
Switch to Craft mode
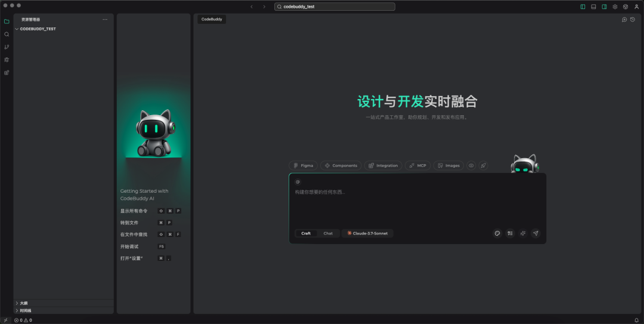tap(306, 233)
